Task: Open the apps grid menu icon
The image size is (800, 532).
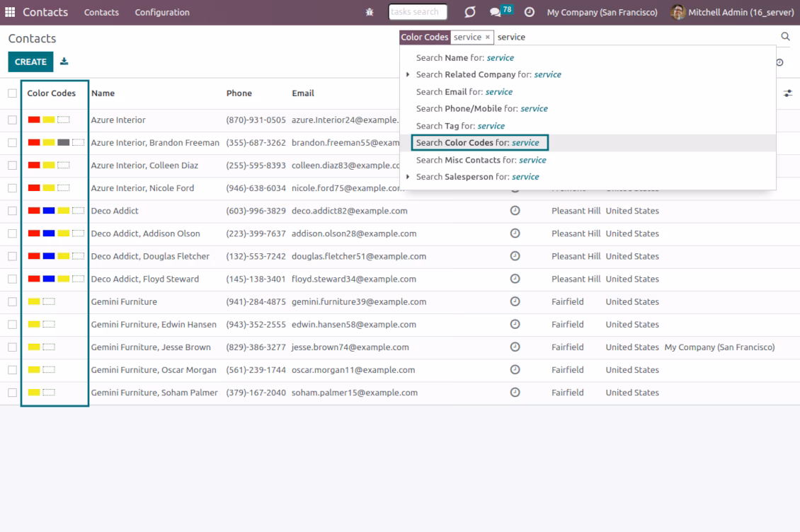Action: click(10, 12)
